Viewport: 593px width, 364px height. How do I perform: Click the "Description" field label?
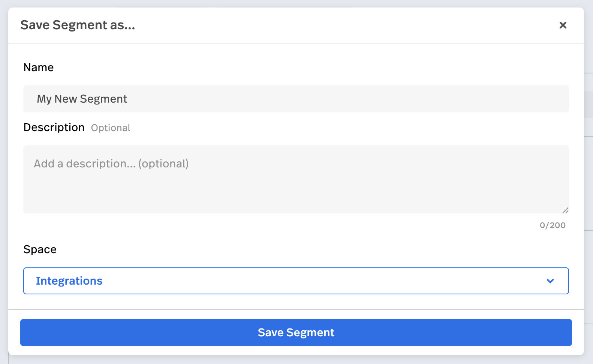[x=54, y=127]
